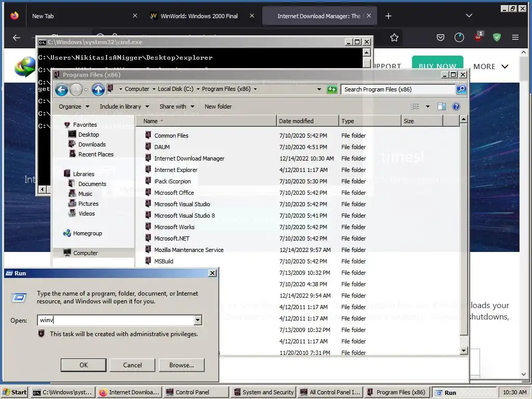Click Browse... in the Run dialog
The image size is (532, 399).
[x=181, y=365]
